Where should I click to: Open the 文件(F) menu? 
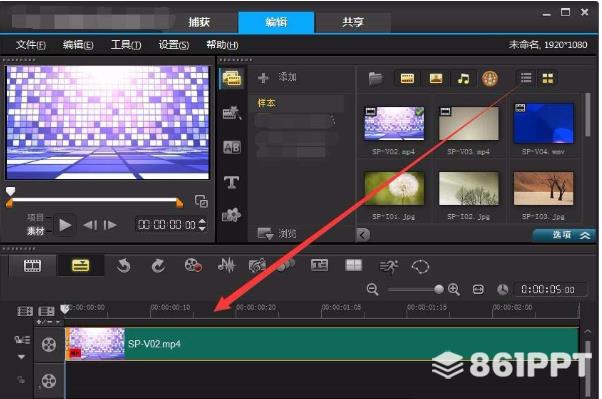(31, 45)
